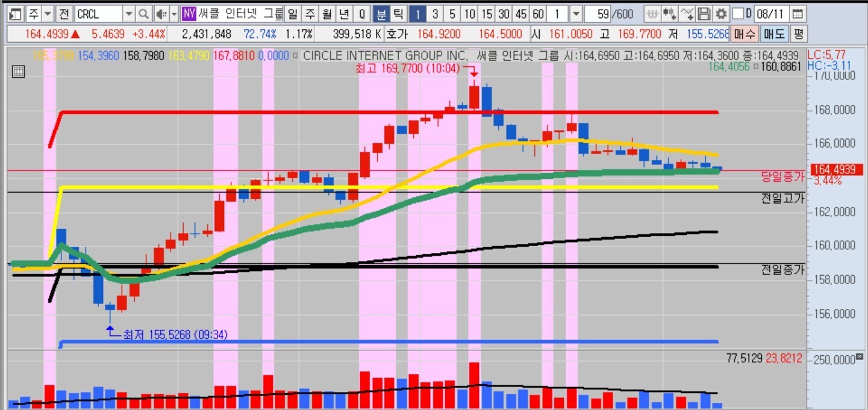868x410 pixels.
Task: Select the 5-minute interval
Action: [x=452, y=13]
